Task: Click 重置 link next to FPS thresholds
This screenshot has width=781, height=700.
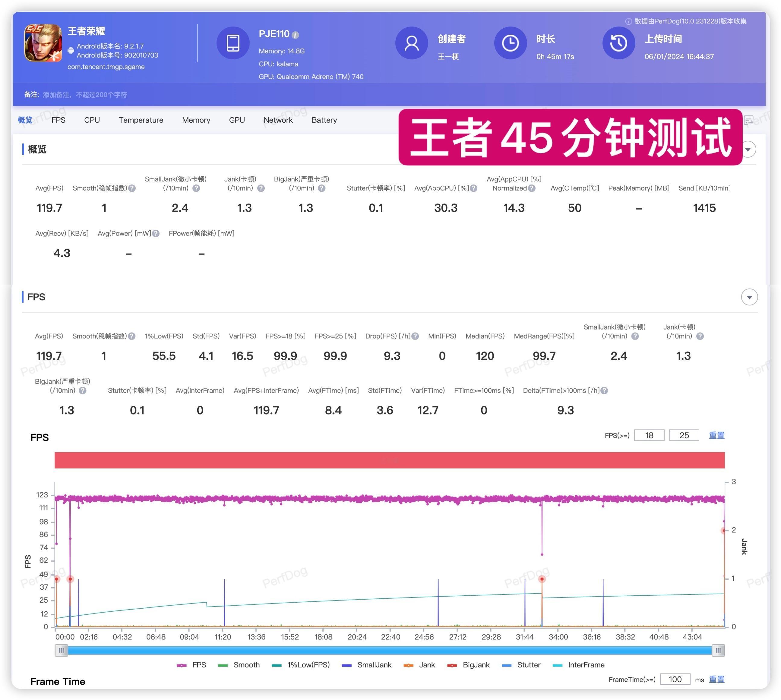Action: click(717, 435)
